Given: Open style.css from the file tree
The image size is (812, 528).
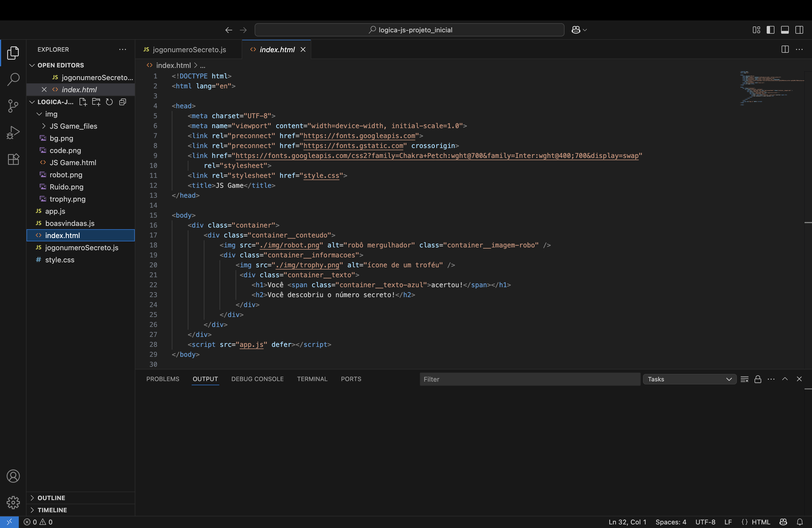Looking at the screenshot, I should click(81, 260).
